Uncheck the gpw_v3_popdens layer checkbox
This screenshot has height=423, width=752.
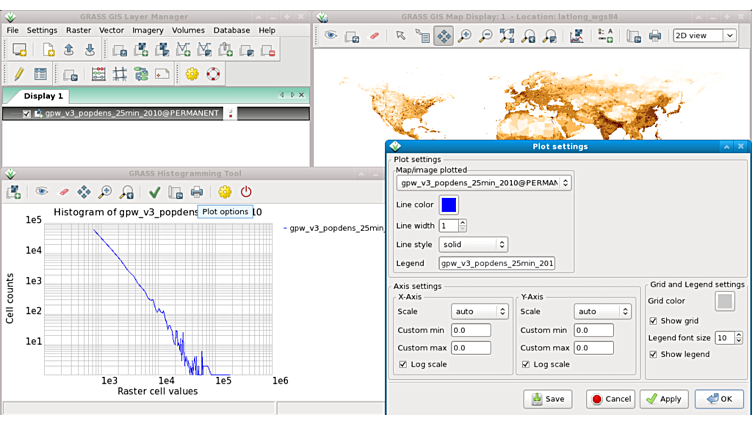coord(27,114)
